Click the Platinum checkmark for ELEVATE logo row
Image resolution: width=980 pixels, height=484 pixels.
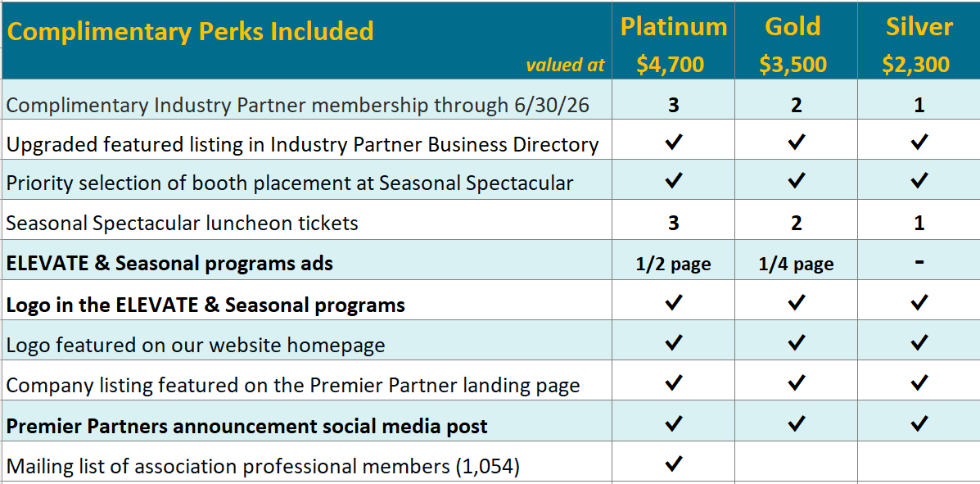(673, 303)
